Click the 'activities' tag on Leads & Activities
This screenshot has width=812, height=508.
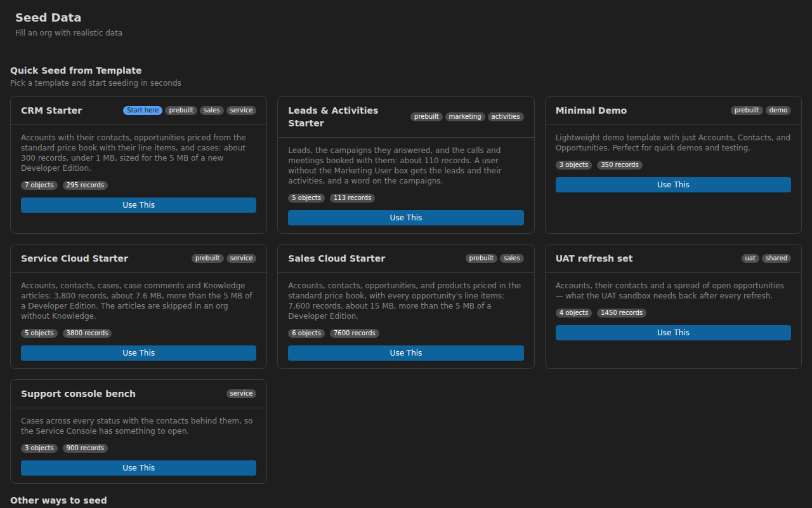506,117
